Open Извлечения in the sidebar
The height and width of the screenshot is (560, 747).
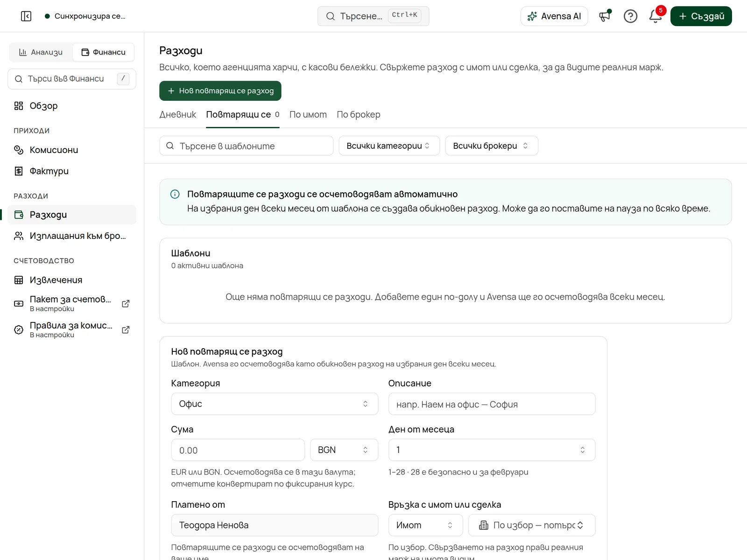[72, 280]
